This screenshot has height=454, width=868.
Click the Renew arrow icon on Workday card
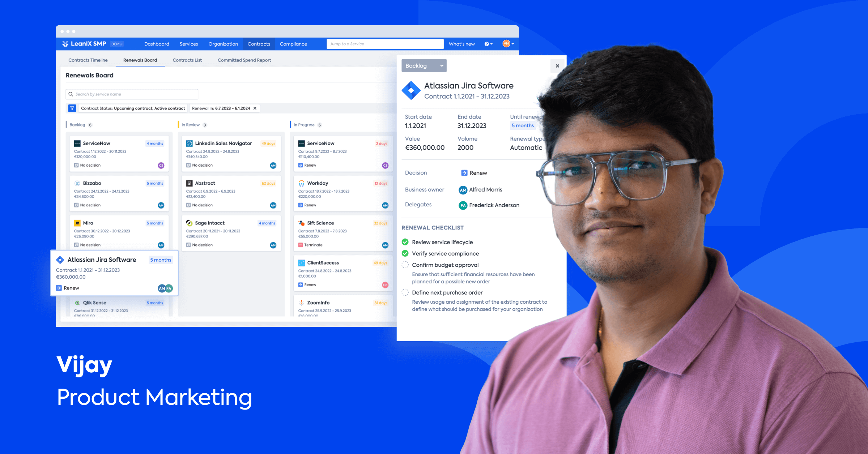[x=300, y=205]
